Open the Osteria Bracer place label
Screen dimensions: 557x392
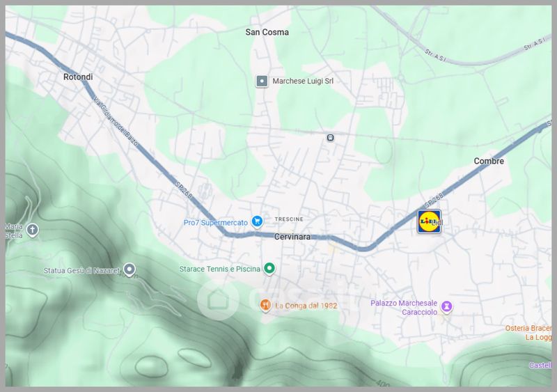[528, 328]
